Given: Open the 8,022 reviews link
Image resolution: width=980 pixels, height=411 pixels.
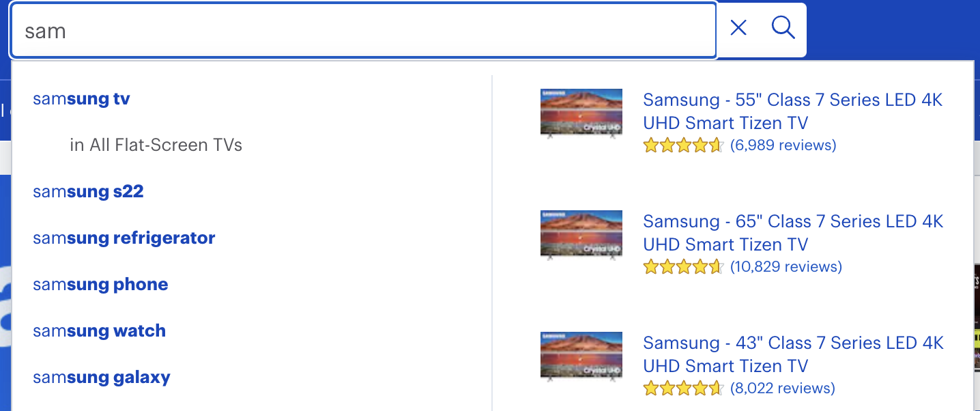Looking at the screenshot, I should coord(782,388).
